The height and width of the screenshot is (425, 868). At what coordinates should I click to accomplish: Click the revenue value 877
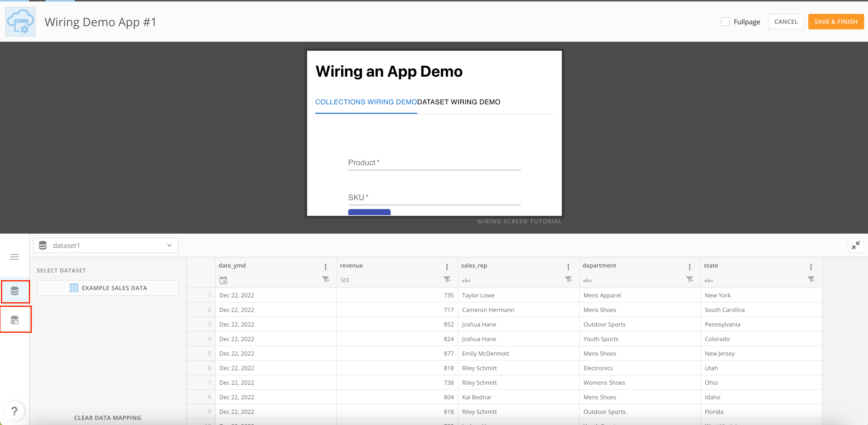click(397, 354)
